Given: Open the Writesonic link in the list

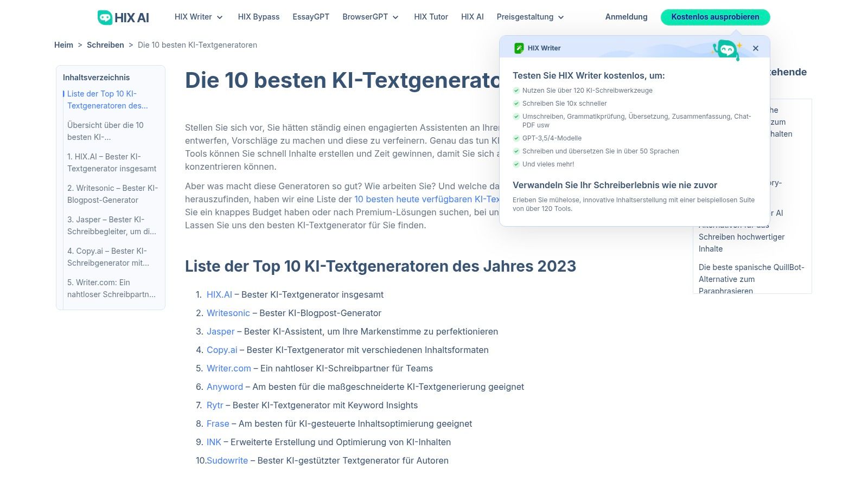Looking at the screenshot, I should [x=228, y=313].
